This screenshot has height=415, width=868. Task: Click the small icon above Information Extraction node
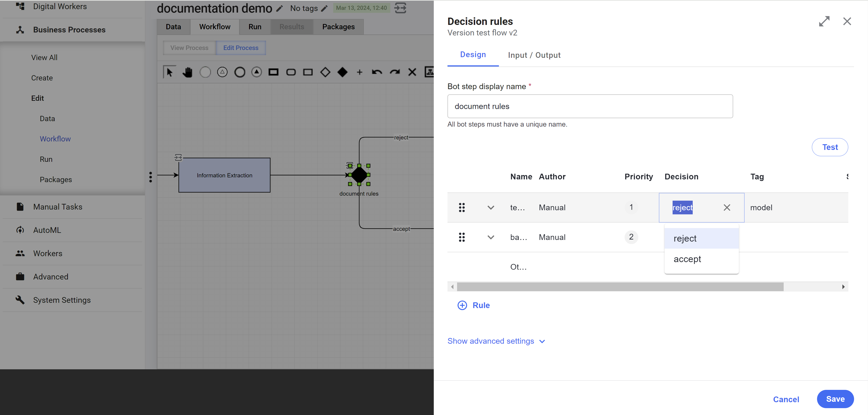coord(178,157)
